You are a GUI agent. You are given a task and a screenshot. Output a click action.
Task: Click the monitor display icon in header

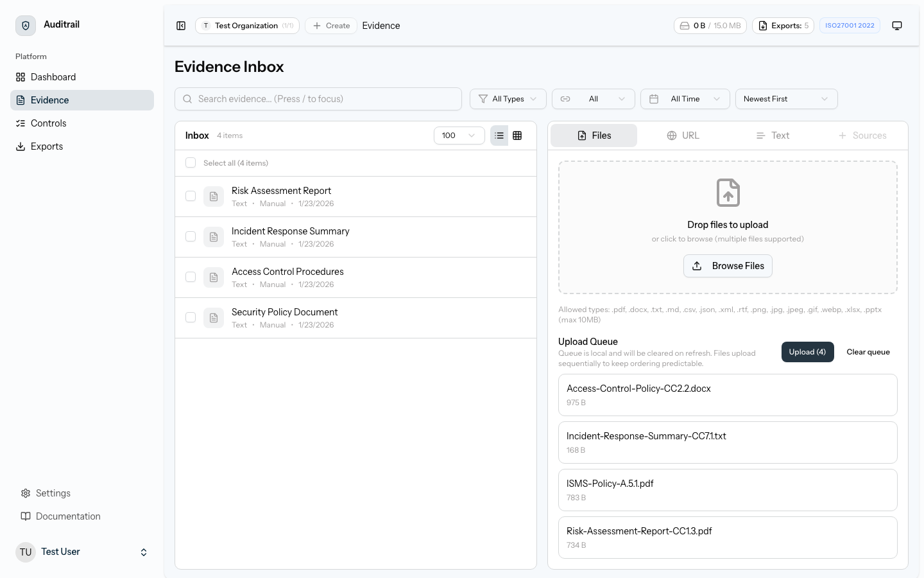pos(897,26)
